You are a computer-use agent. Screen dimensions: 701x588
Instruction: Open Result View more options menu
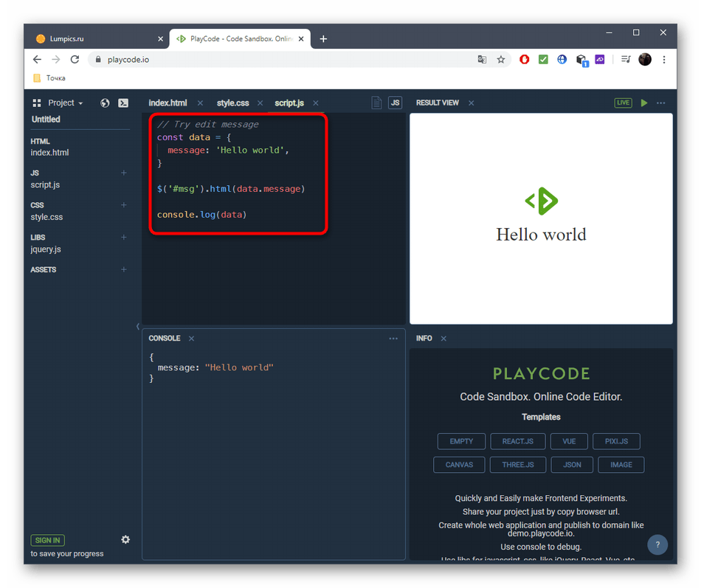(x=661, y=103)
